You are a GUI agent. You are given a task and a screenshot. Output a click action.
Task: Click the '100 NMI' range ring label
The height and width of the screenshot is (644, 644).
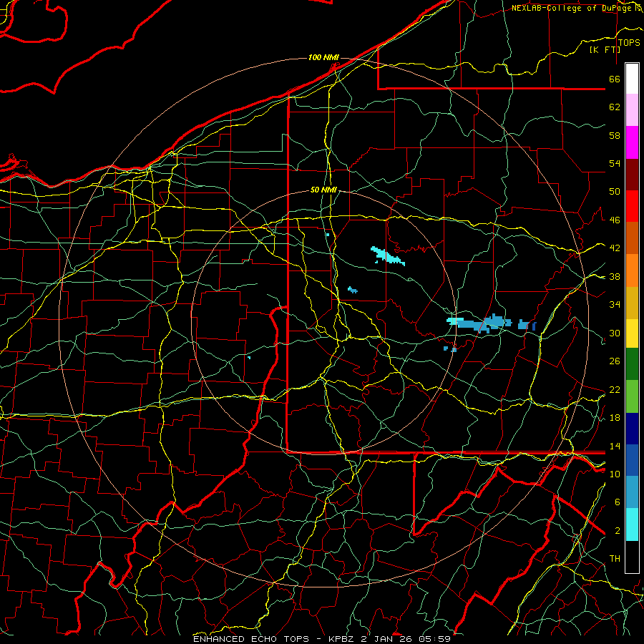coord(323,57)
